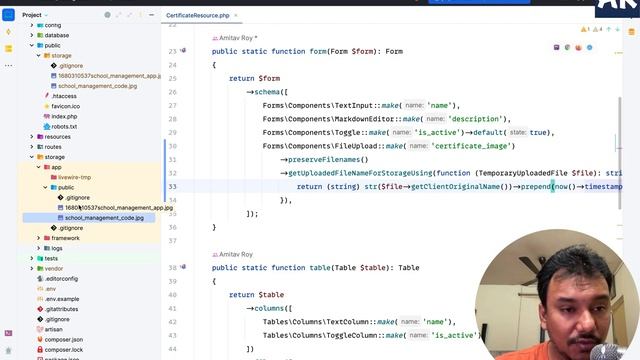The width and height of the screenshot is (640, 360).
Task: Open Project panel options menu (three dots)
Action: point(140,15)
